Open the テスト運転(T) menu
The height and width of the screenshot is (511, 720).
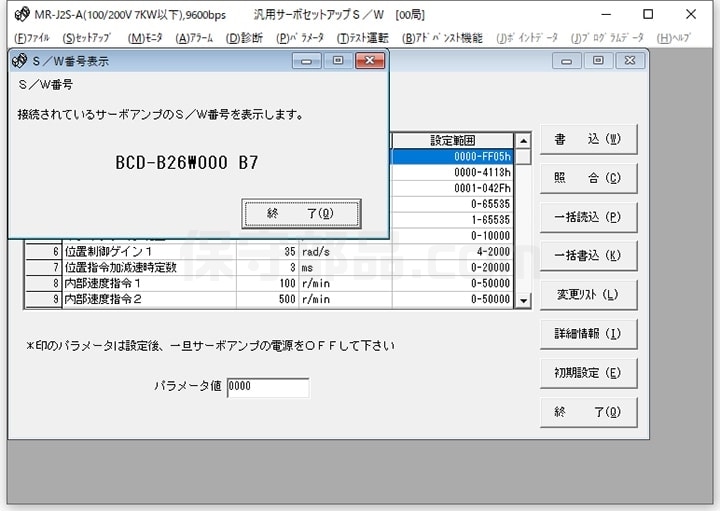click(363, 38)
